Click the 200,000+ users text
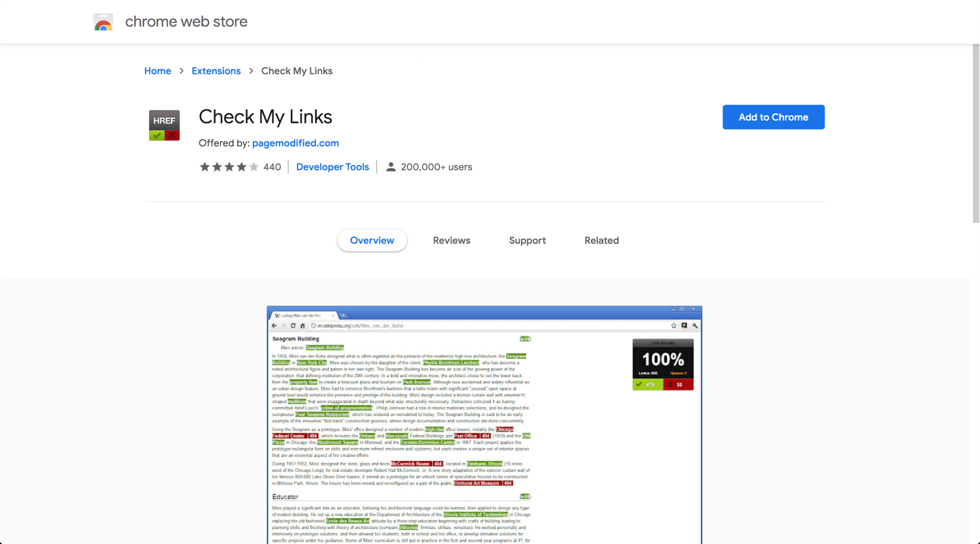 point(436,167)
